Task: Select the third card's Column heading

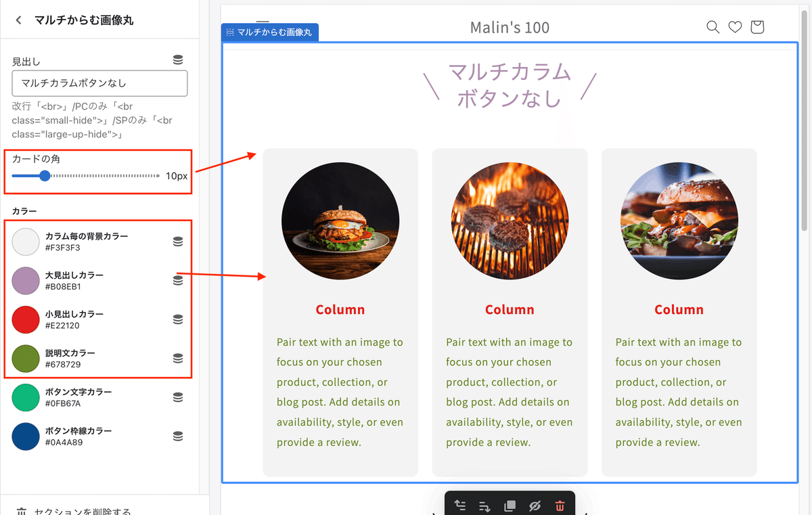Action: (679, 310)
